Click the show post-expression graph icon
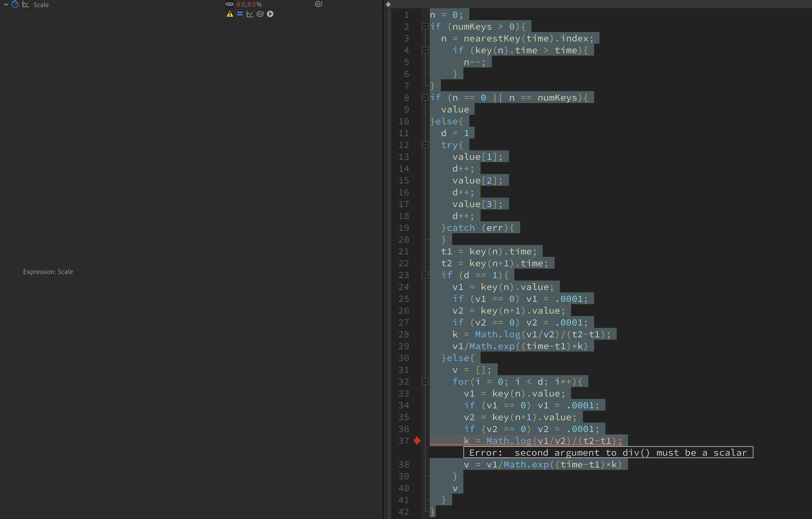The image size is (812, 519). pyautogui.click(x=250, y=14)
